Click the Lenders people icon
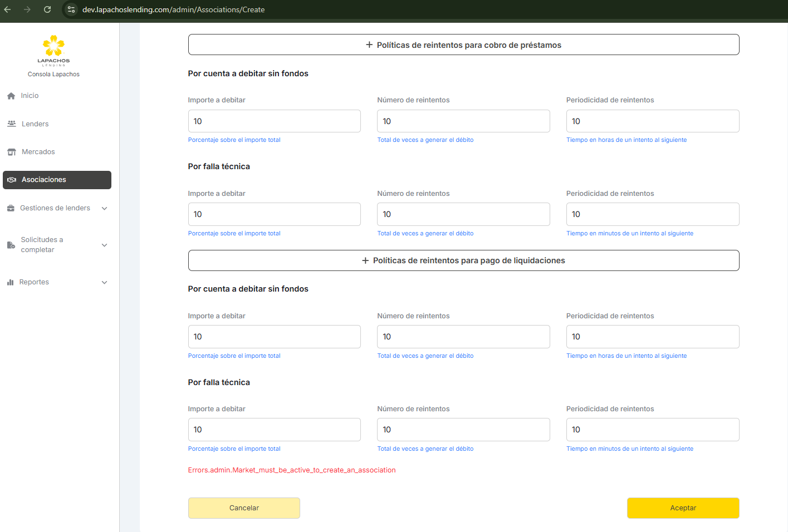 [x=11, y=124]
